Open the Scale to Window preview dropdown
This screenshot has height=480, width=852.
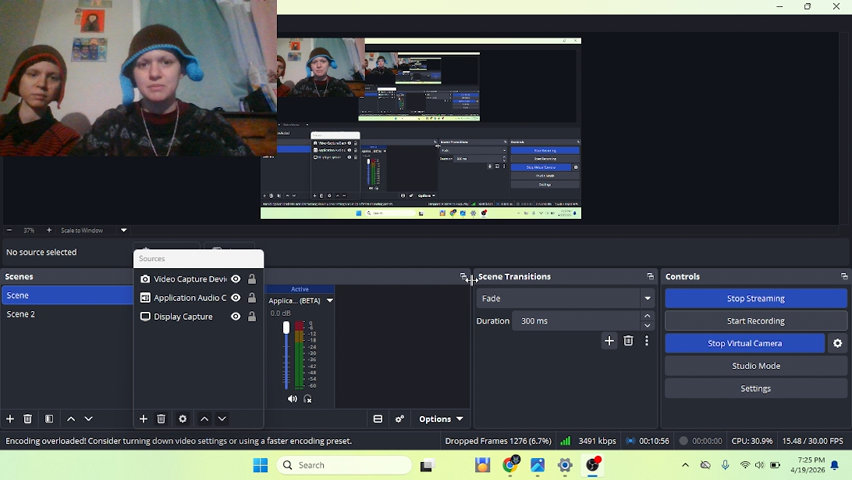tap(124, 230)
